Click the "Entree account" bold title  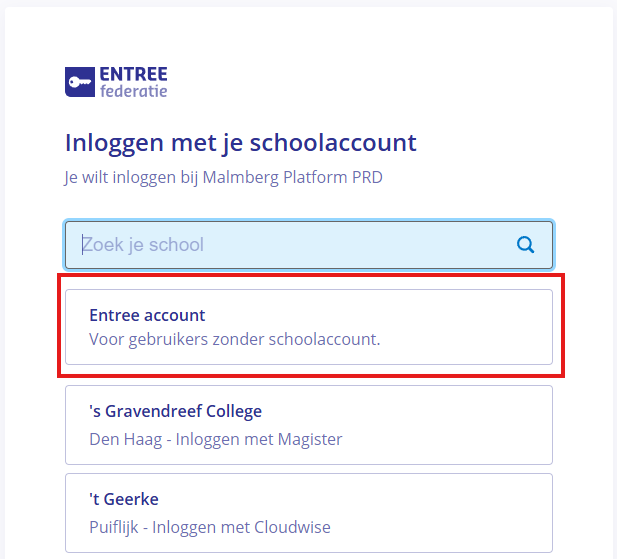click(147, 315)
